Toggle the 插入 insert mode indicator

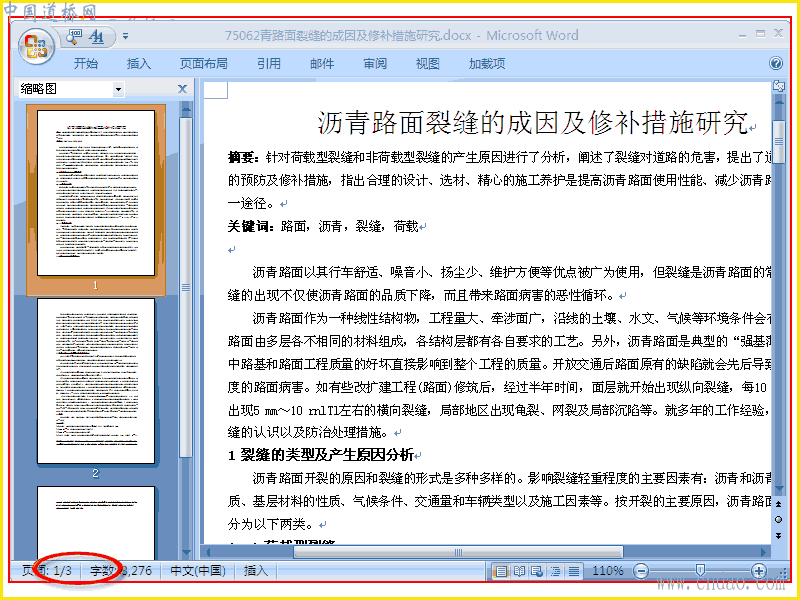(256, 570)
